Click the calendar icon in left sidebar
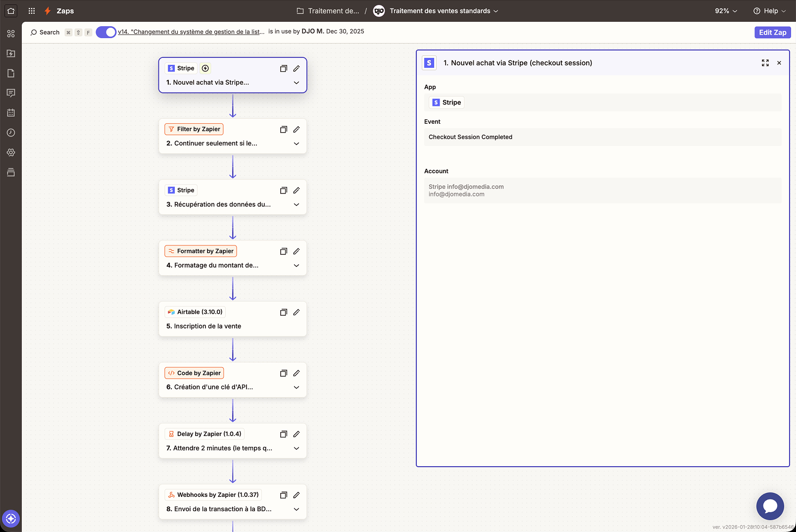This screenshot has width=796, height=532. pos(11,113)
